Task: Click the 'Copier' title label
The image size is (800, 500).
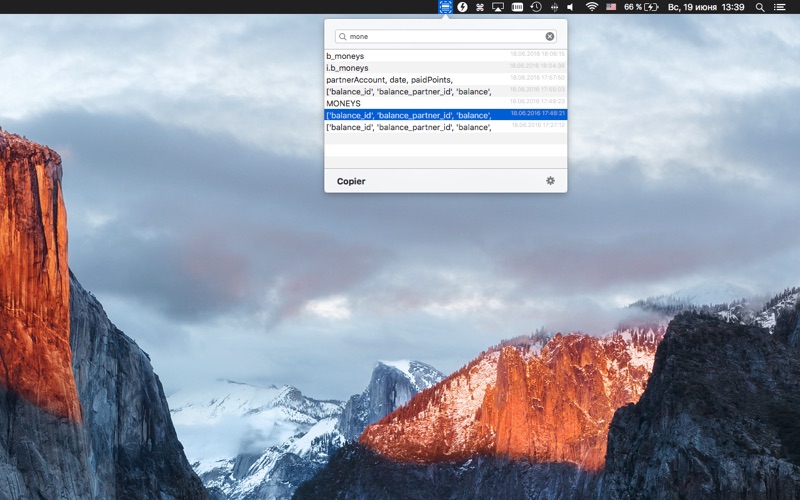Action: 351,181
